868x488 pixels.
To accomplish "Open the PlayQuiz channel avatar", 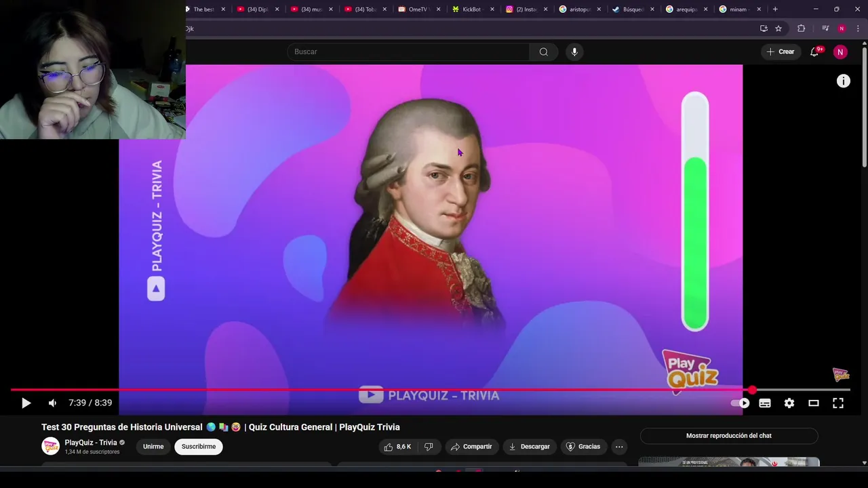I will click(50, 446).
